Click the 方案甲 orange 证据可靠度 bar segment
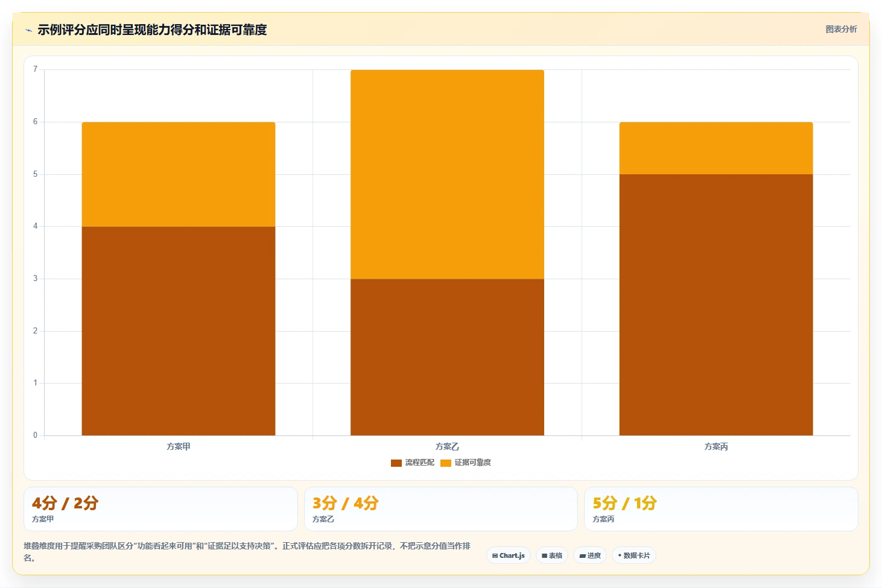This screenshot has width=882, height=588. click(x=179, y=174)
